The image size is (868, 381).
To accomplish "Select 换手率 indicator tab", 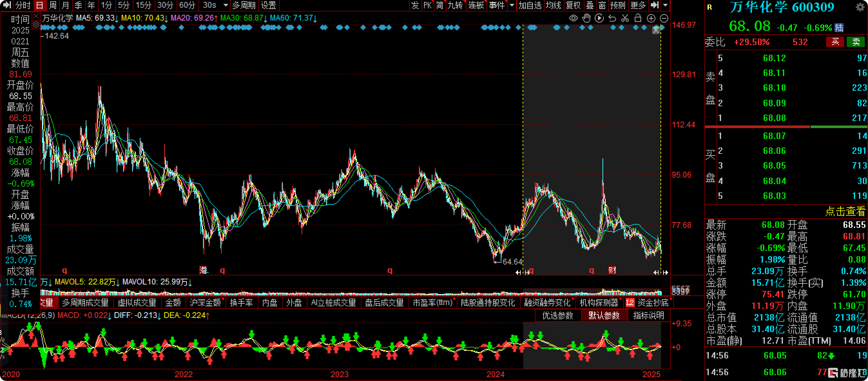I will [x=241, y=302].
